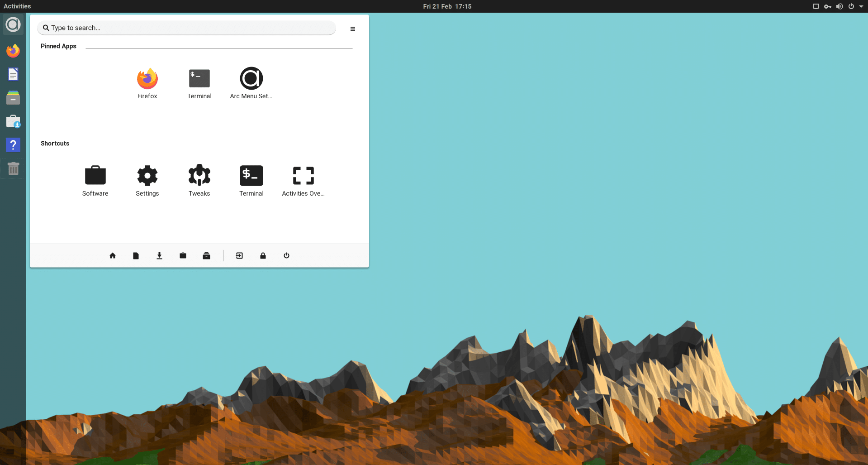This screenshot has height=465, width=868.
Task: Click the power icon in the top bar
Action: [x=851, y=6]
